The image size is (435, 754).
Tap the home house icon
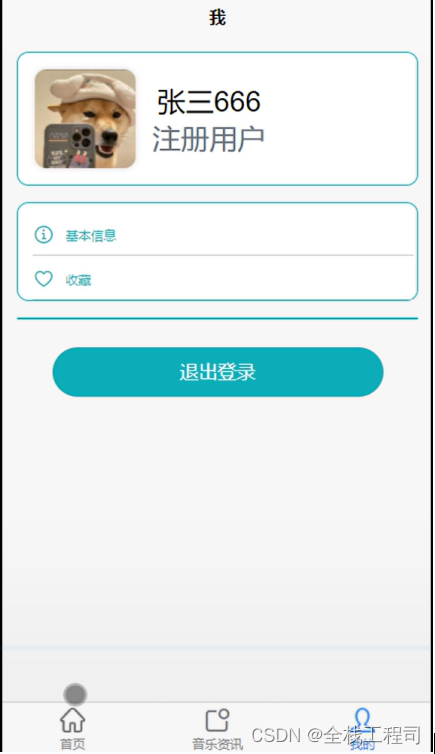pos(73,720)
